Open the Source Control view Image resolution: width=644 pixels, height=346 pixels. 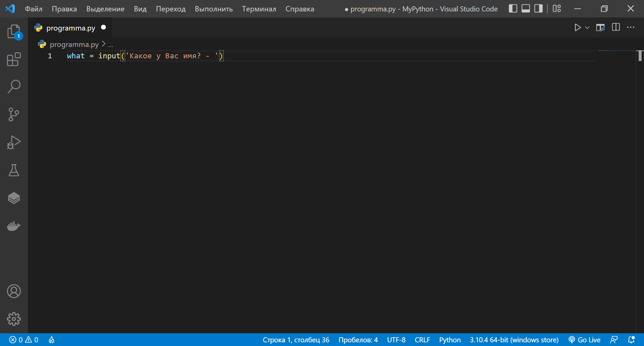coord(14,114)
